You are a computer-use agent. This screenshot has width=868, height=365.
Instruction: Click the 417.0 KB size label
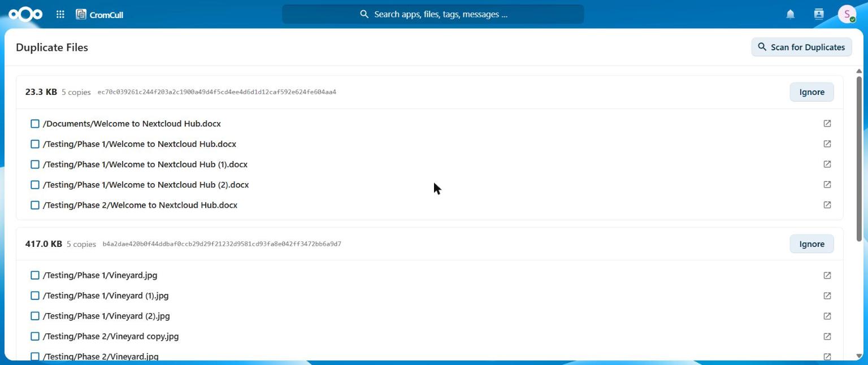44,244
